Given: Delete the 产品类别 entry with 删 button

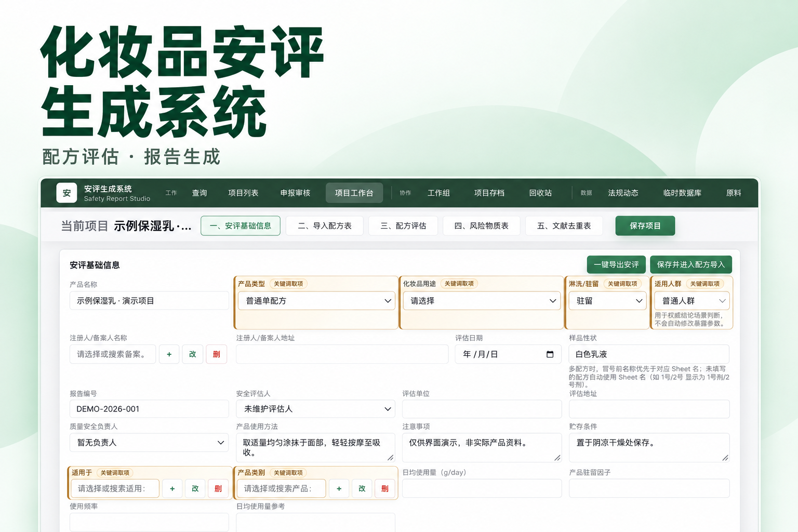Looking at the screenshot, I should 385,488.
